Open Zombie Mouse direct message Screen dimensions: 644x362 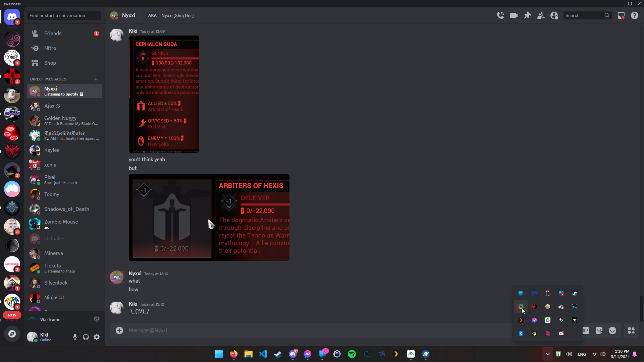64,224
